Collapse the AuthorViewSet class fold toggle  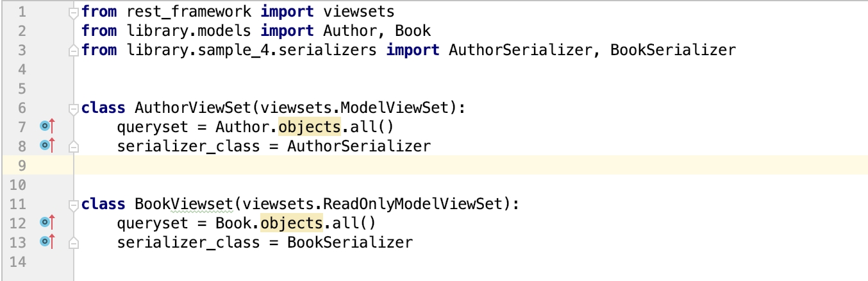click(x=74, y=108)
